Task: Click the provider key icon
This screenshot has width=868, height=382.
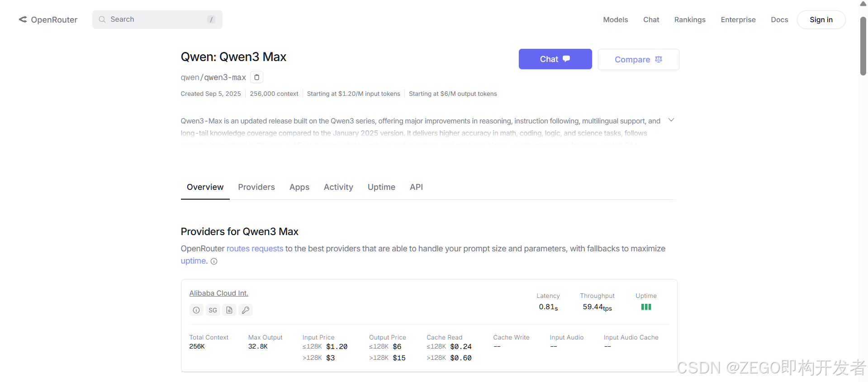Action: coord(246,310)
